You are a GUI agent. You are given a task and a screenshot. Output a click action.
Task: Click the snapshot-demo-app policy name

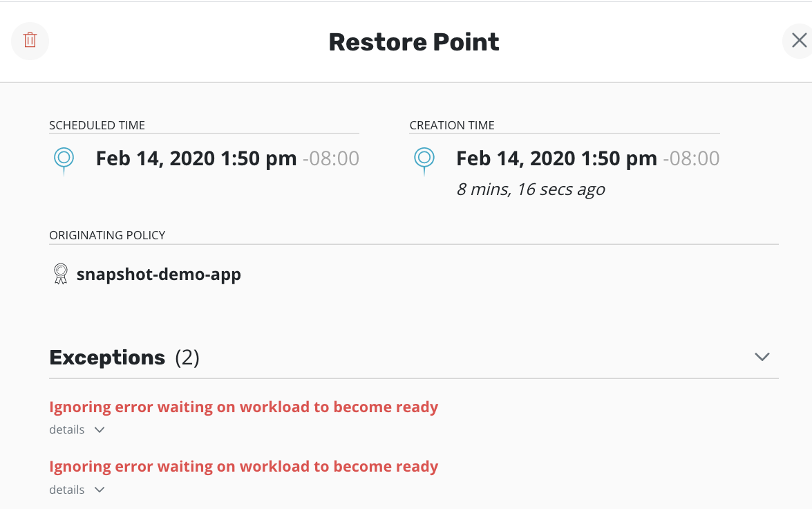[x=159, y=274]
